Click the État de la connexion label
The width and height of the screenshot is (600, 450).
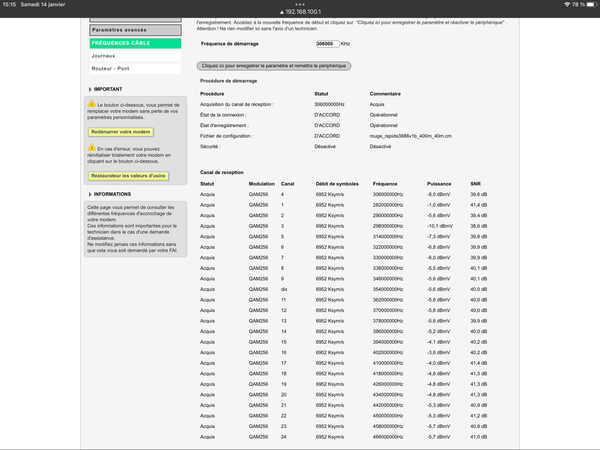(x=223, y=115)
